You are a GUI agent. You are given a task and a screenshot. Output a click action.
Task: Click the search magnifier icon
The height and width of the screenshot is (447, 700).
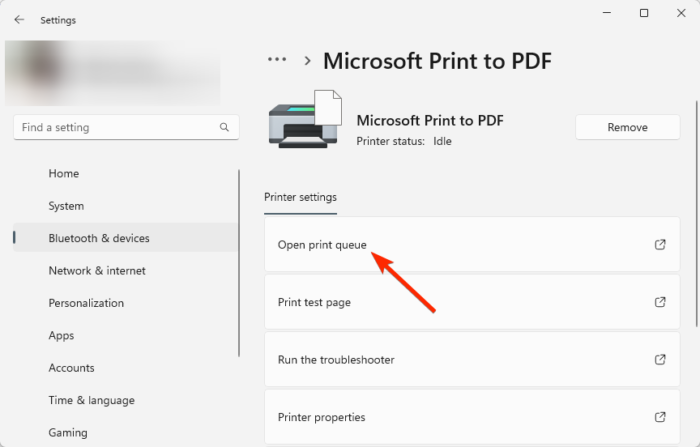pos(224,128)
